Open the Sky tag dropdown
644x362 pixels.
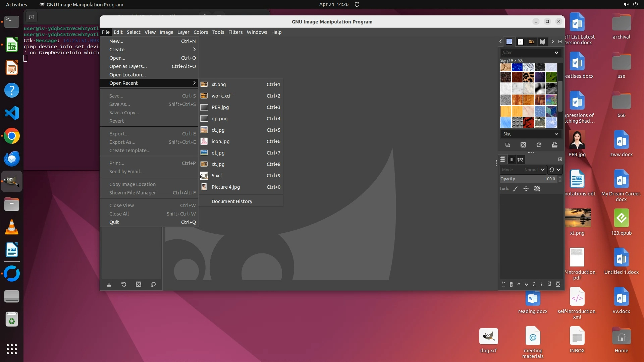pyautogui.click(x=556, y=134)
